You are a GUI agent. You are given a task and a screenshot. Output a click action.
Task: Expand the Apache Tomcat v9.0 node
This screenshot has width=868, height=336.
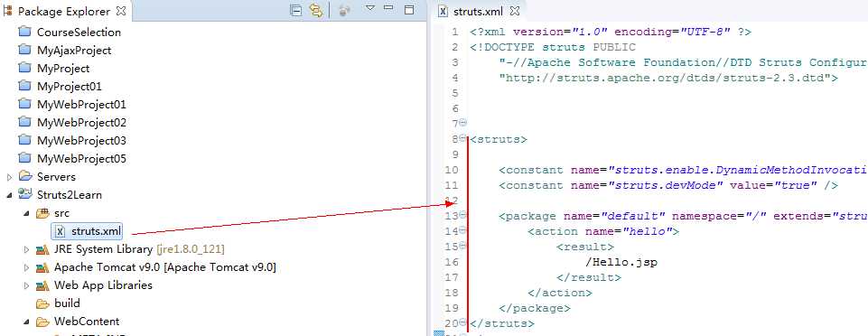pyautogui.click(x=26, y=268)
